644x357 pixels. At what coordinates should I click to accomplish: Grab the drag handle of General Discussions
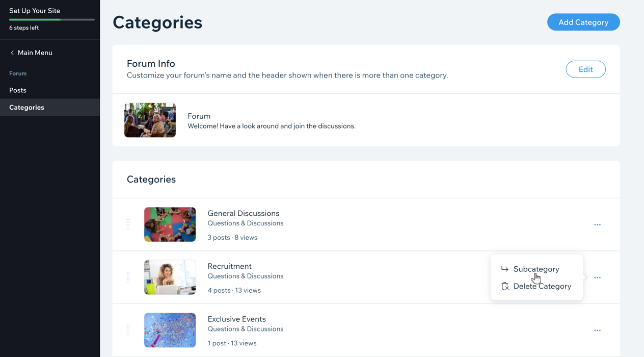click(x=128, y=224)
